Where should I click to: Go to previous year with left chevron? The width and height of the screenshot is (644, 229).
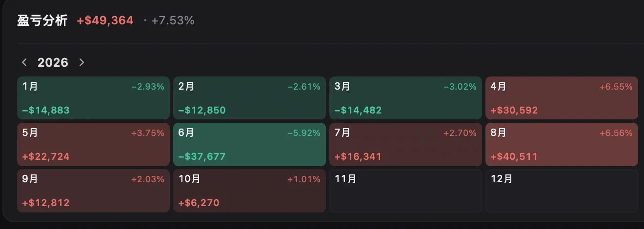(24, 62)
